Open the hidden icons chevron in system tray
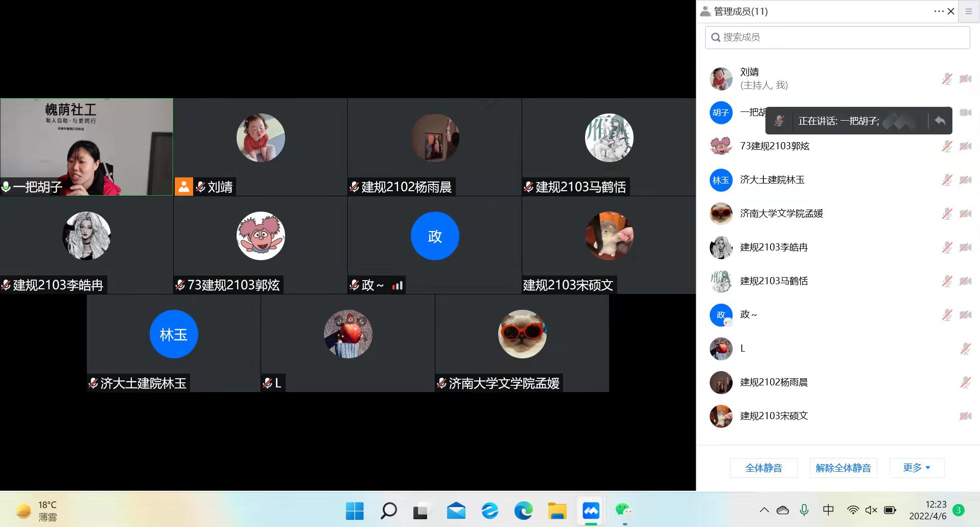The height and width of the screenshot is (527, 980). point(763,510)
